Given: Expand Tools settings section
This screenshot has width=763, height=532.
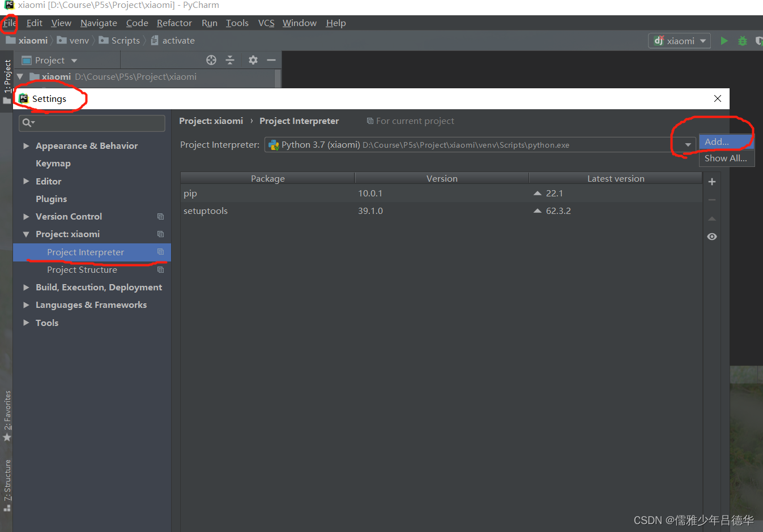Looking at the screenshot, I should coord(26,323).
